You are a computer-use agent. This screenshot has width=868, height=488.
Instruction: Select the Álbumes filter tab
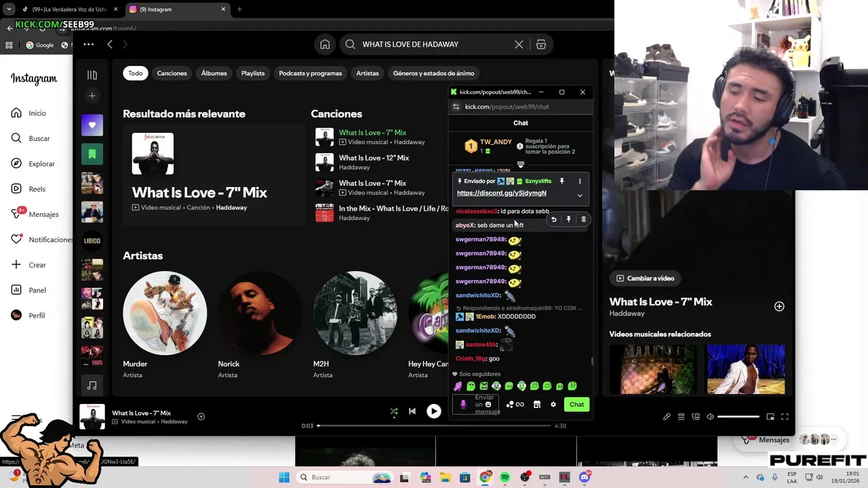point(214,73)
